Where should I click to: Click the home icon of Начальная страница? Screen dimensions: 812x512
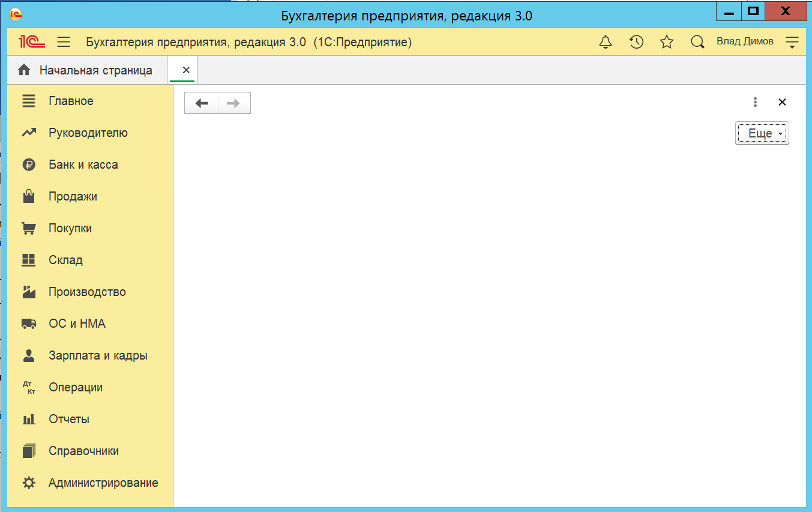point(24,70)
